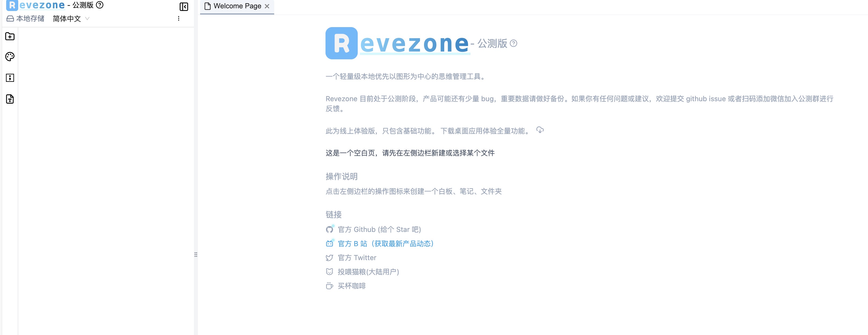Click the Twitter bird icon
868x335 pixels.
point(330,258)
